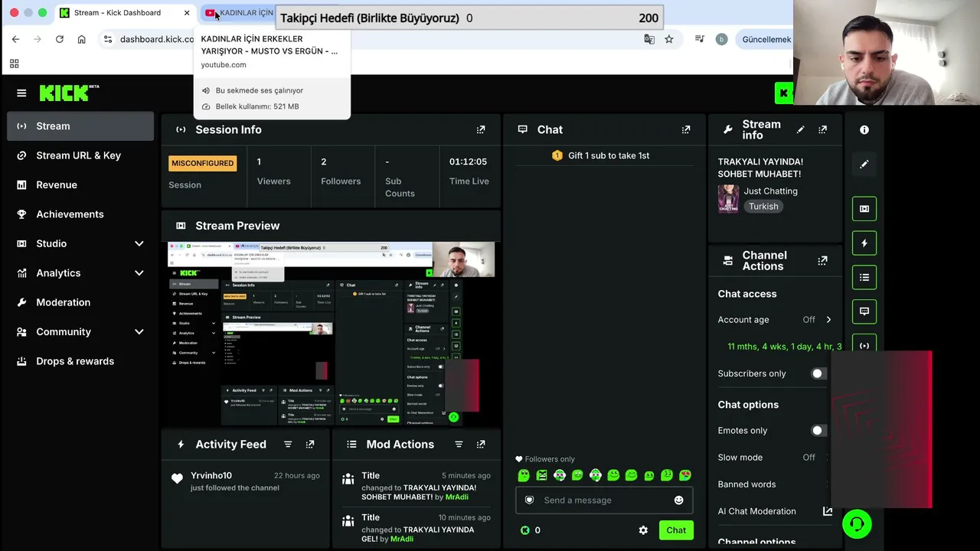980x551 pixels.
Task: Click Gift 1 sub to take 1st
Action: [x=601, y=155]
